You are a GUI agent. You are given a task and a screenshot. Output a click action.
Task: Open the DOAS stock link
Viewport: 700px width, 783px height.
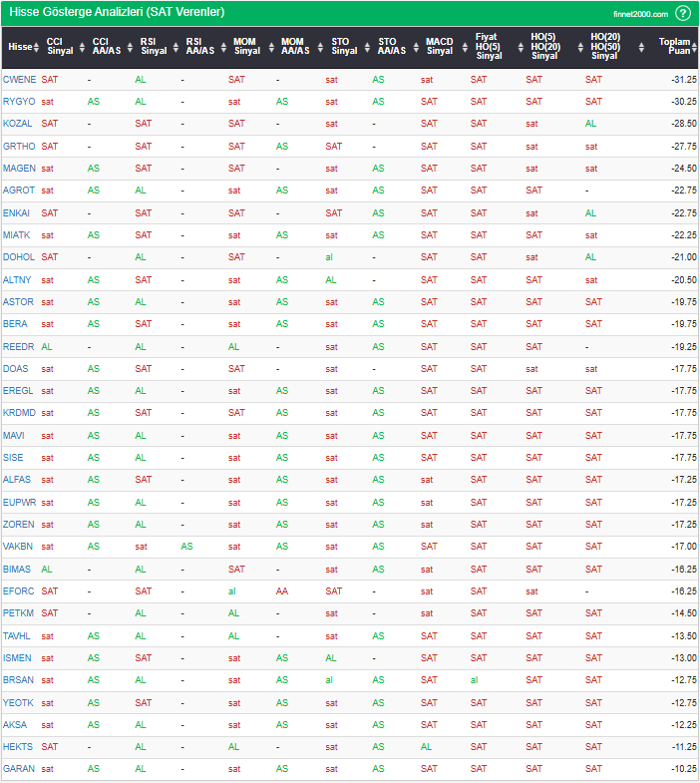(16, 369)
